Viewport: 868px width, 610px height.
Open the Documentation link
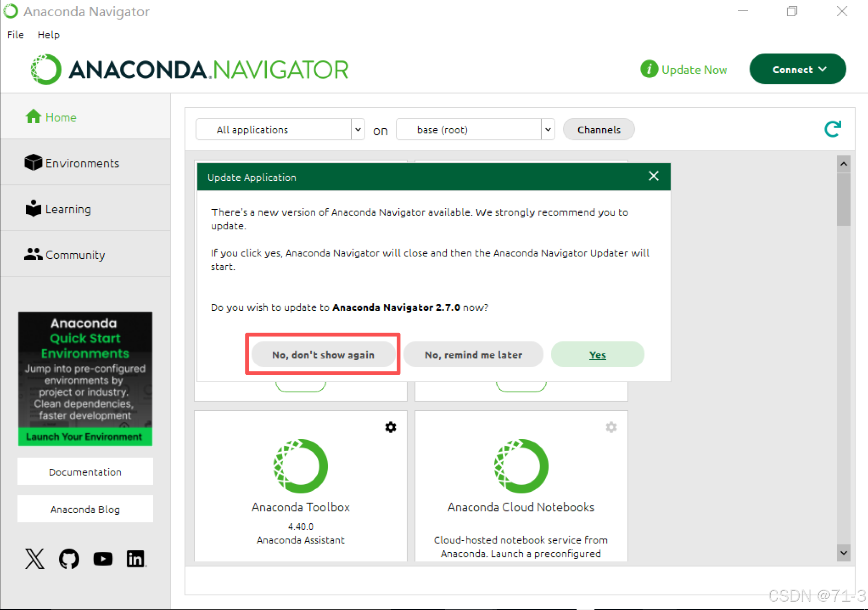[85, 472]
